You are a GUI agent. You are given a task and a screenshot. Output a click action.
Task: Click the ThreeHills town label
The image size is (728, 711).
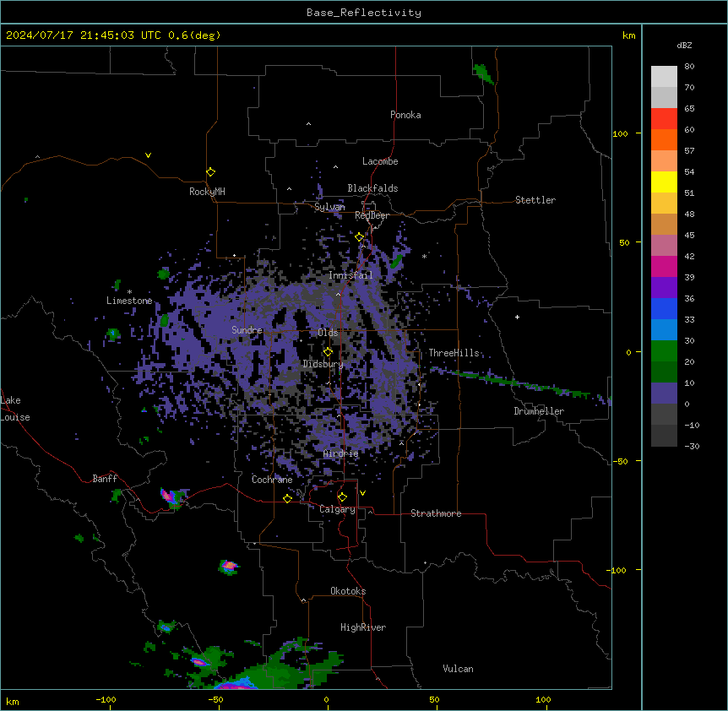pyautogui.click(x=454, y=353)
